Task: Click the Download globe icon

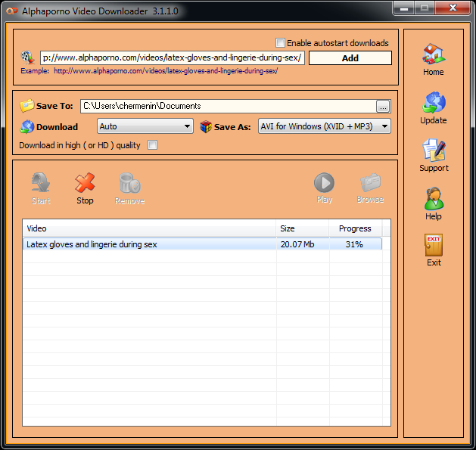Action: (x=27, y=126)
